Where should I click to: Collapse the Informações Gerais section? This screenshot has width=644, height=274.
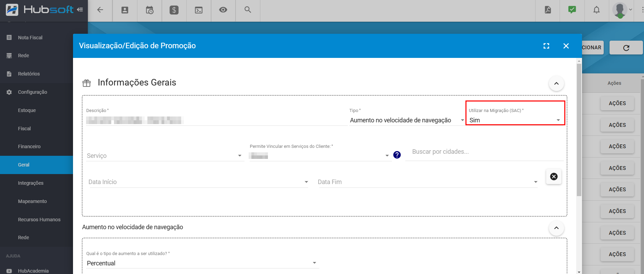(x=556, y=83)
